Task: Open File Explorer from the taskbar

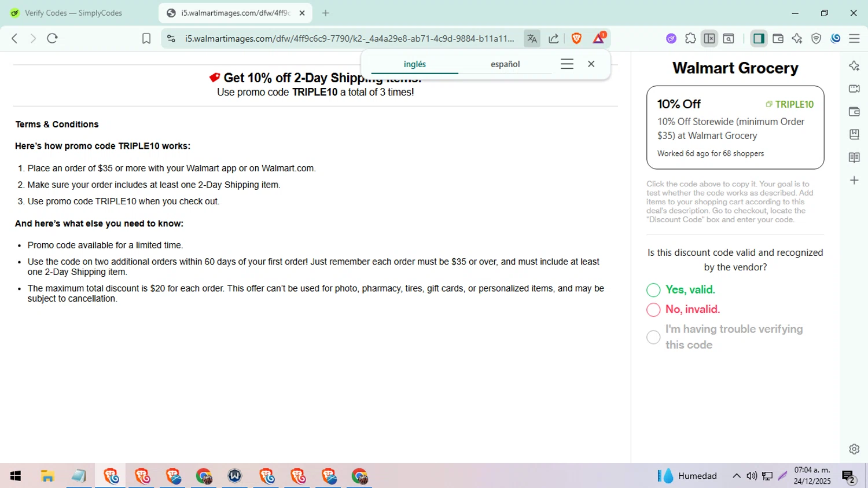Action: click(47, 476)
